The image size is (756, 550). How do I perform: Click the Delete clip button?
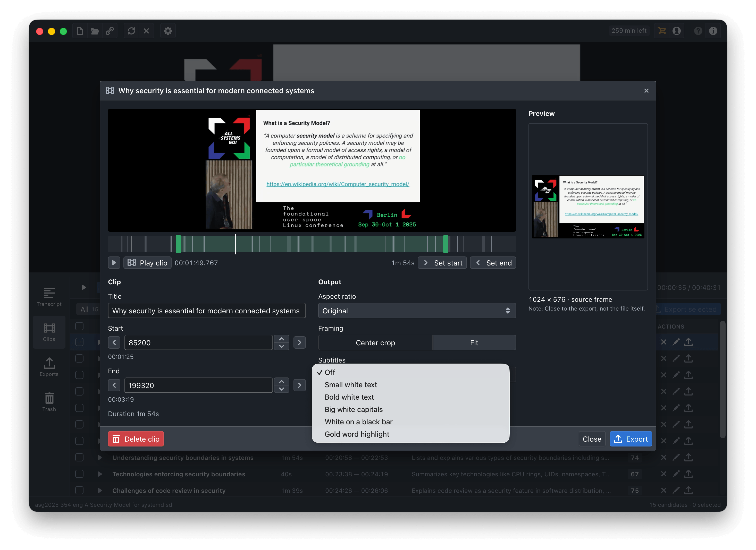(136, 439)
